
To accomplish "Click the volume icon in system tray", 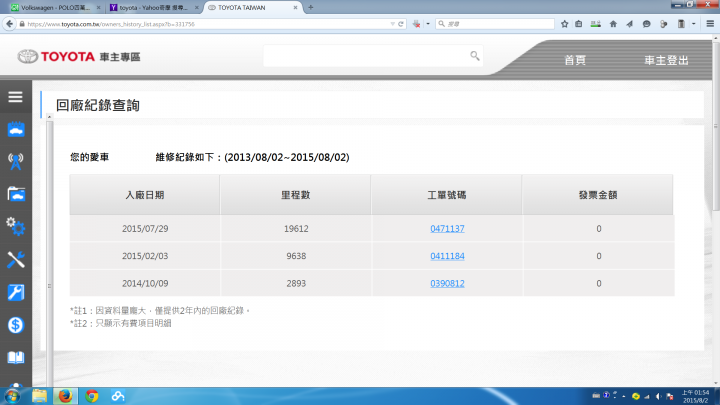I will [658, 396].
